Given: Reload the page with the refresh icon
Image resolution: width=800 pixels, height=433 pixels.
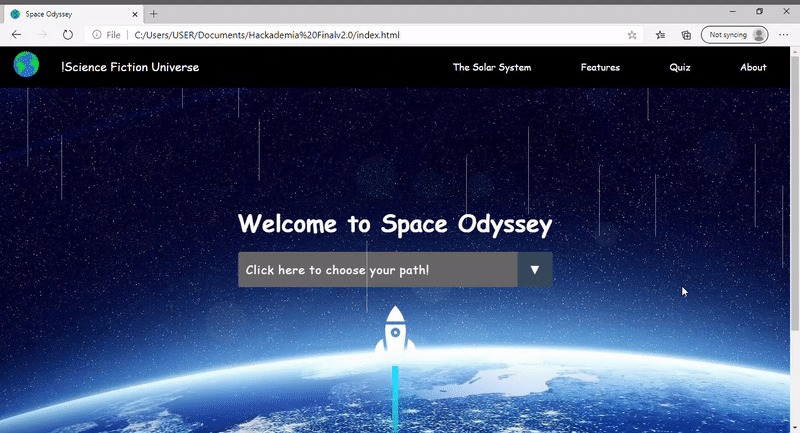Looking at the screenshot, I should pos(67,35).
